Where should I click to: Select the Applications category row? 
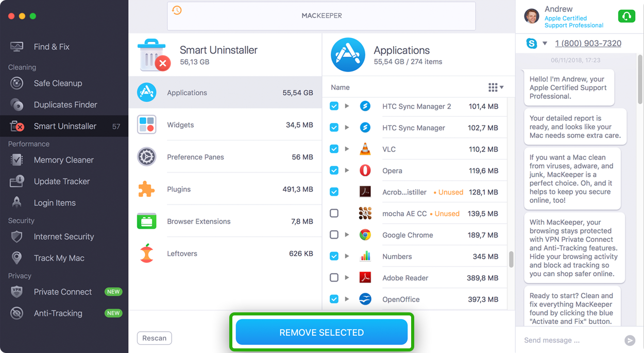[225, 93]
